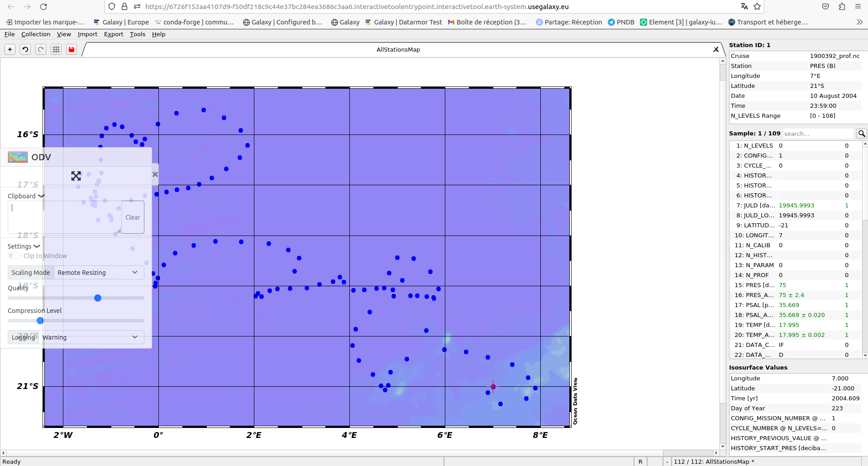
Task: Go forward in browser history
Action: point(27,7)
